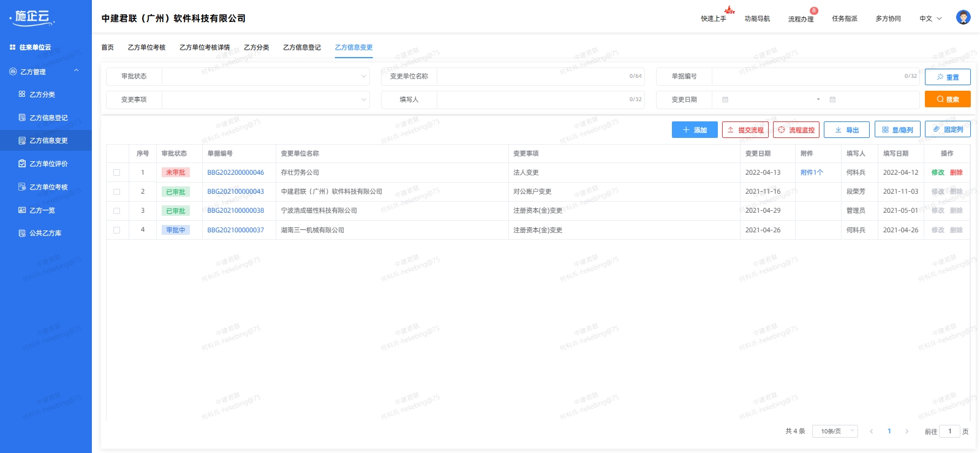
Task: Click the 乙方分类 sidebar icon
Action: (22, 94)
